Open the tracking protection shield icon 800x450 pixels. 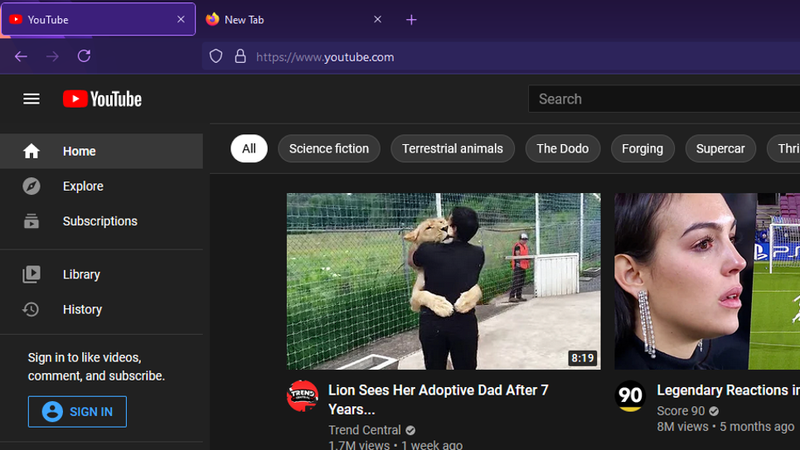216,57
